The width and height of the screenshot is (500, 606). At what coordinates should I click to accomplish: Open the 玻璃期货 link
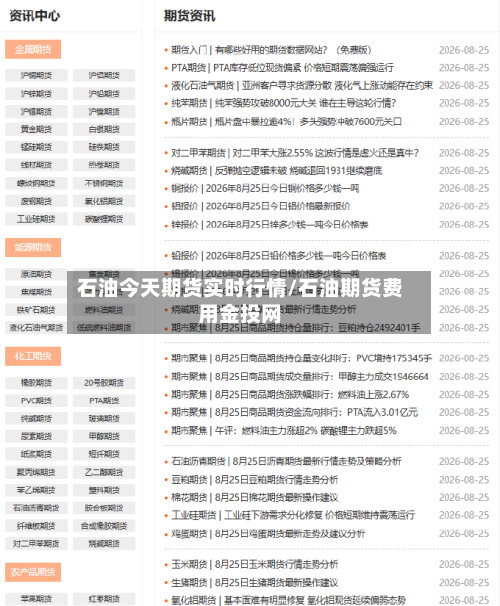104,419
